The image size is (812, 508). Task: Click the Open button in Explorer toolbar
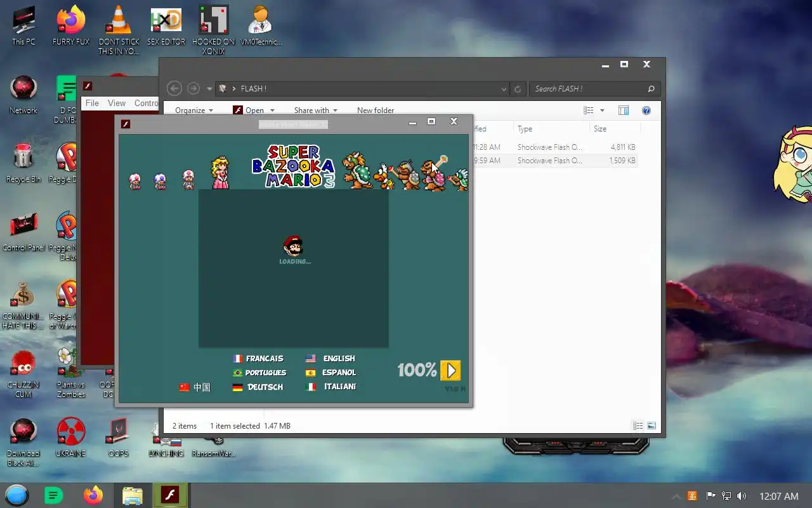point(249,110)
